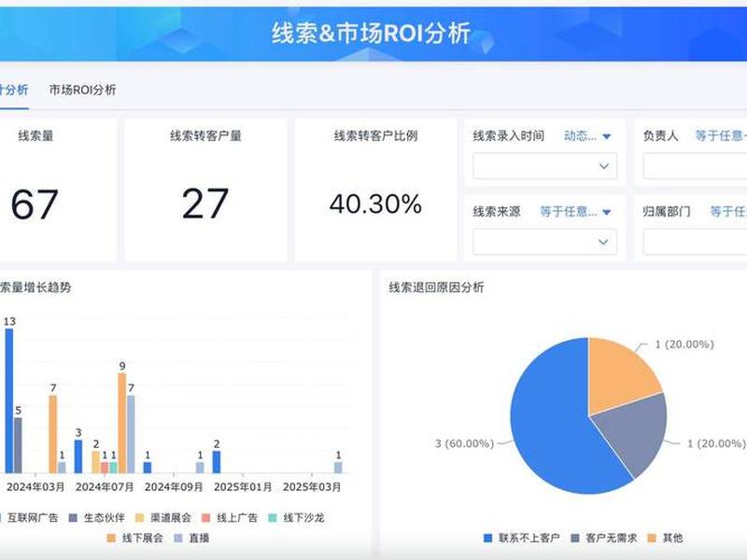Click the 2025年03月 axis label

(x=312, y=487)
